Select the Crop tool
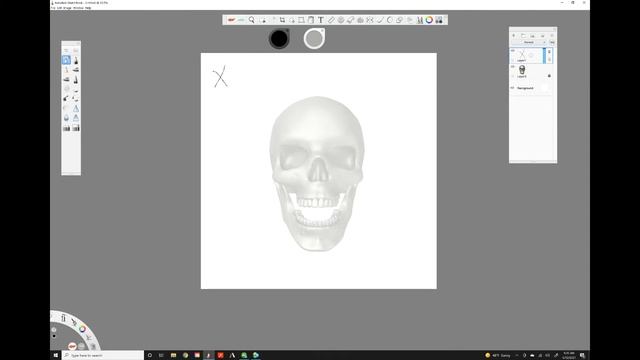 point(282,20)
